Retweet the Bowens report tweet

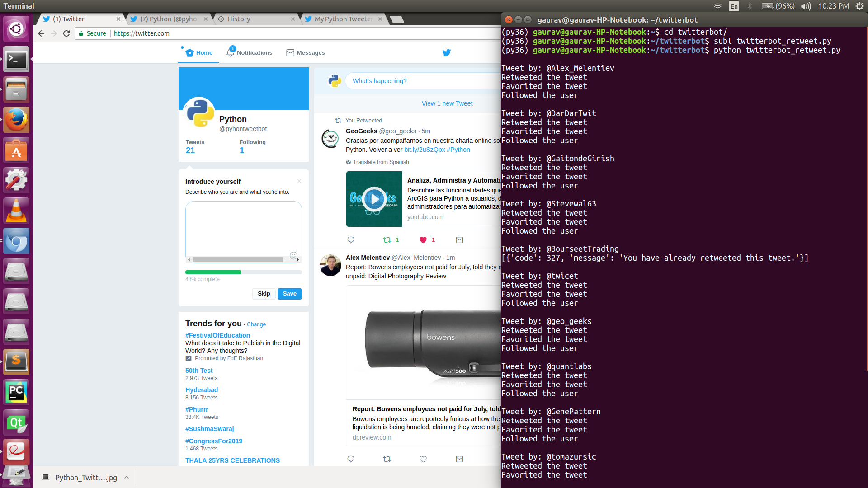[387, 459]
